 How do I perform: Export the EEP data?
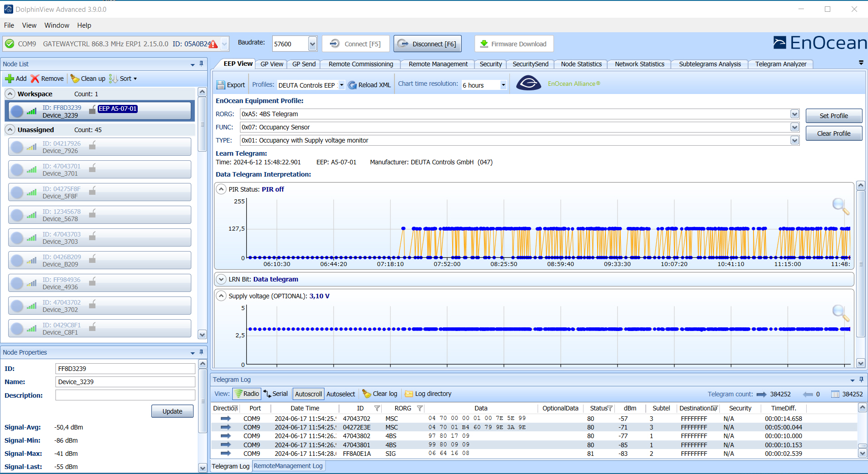tap(231, 84)
